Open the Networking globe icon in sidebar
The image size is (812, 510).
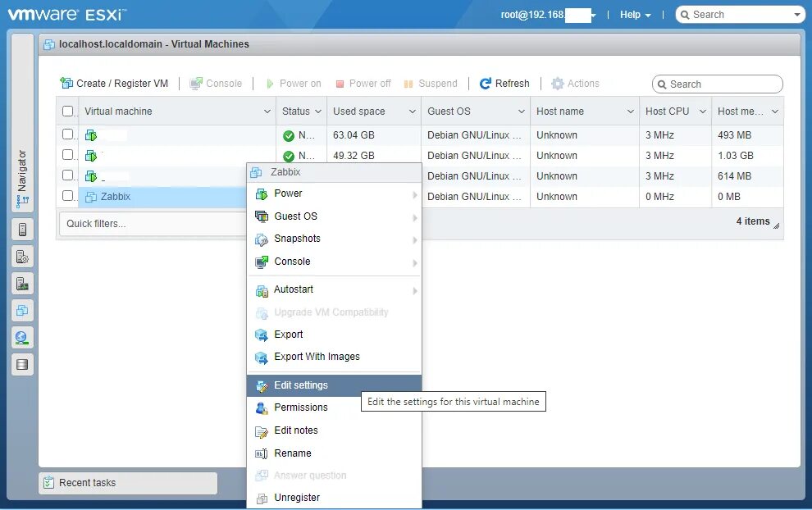(x=22, y=338)
